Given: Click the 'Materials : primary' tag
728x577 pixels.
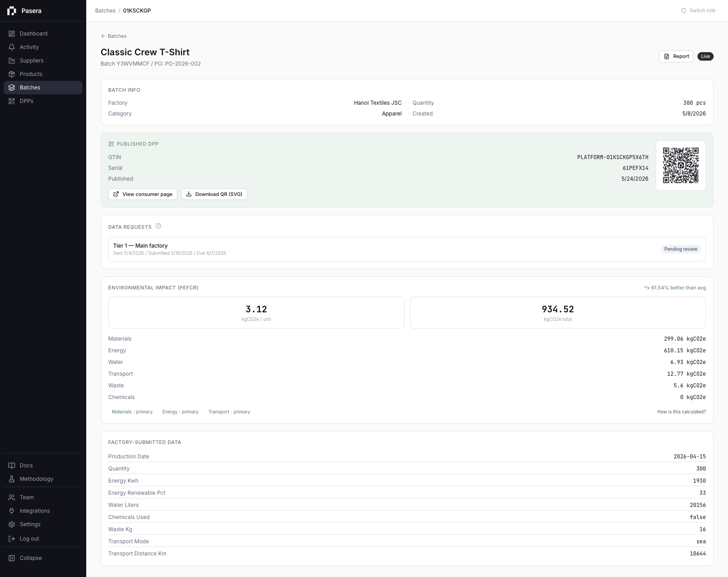Looking at the screenshot, I should point(132,412).
